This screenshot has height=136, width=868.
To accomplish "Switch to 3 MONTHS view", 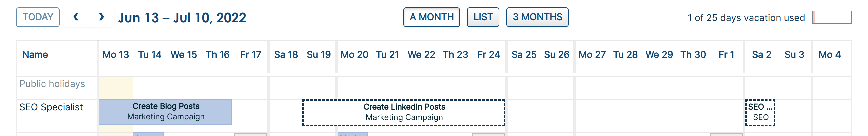I will (x=537, y=17).
